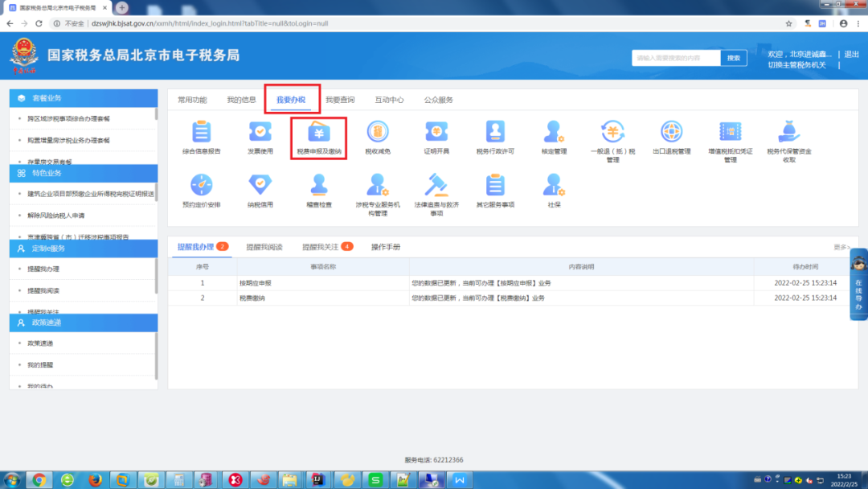
Task: Click the 退出 logout link
Action: 851,54
